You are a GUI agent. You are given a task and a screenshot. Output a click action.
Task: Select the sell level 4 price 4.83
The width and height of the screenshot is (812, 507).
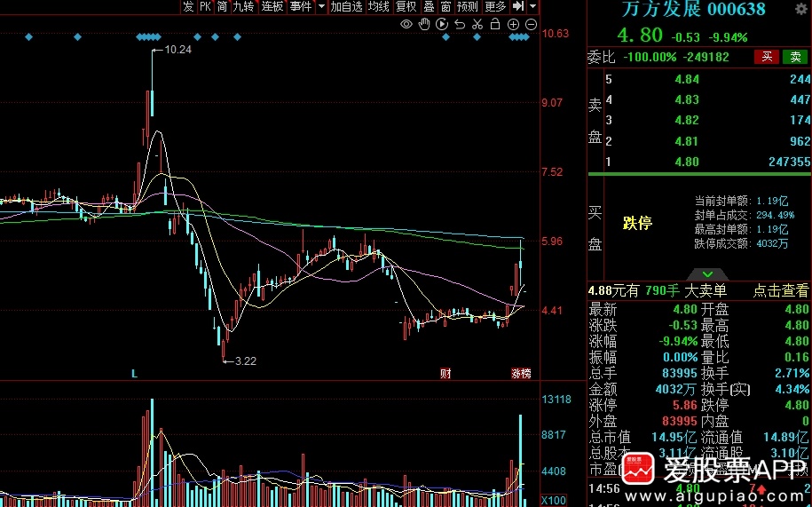point(687,99)
